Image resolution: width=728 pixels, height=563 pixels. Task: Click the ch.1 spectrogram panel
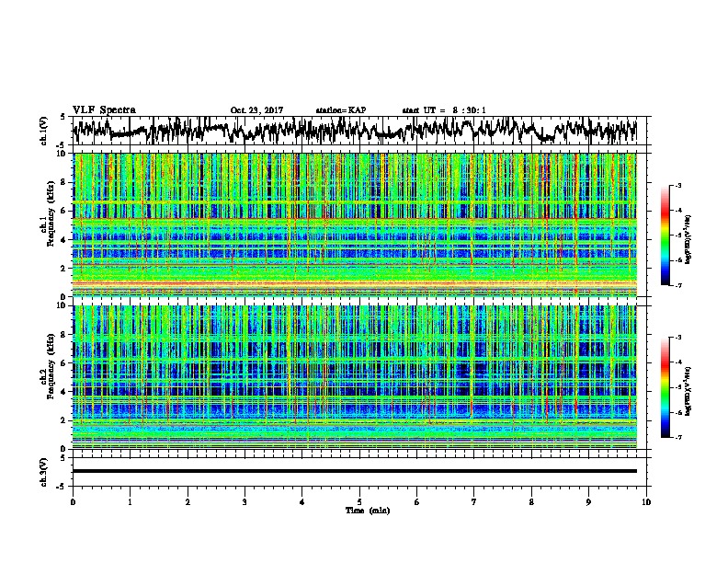pyautogui.click(x=355, y=224)
